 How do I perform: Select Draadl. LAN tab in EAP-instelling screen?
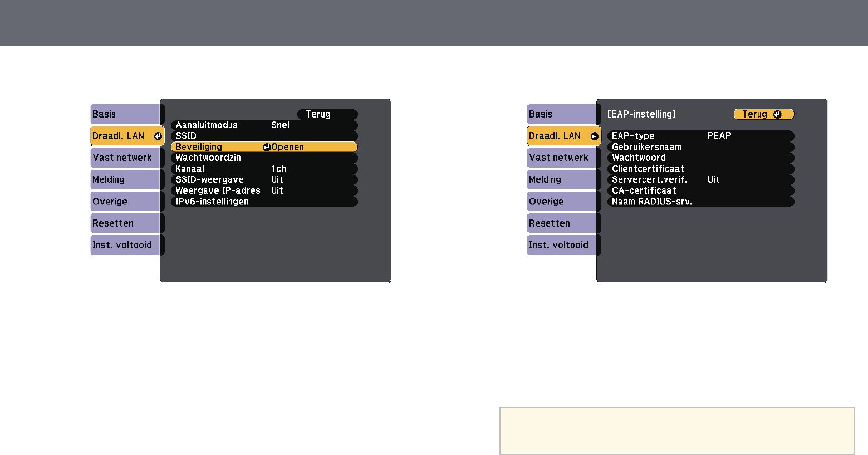pyautogui.click(x=563, y=136)
